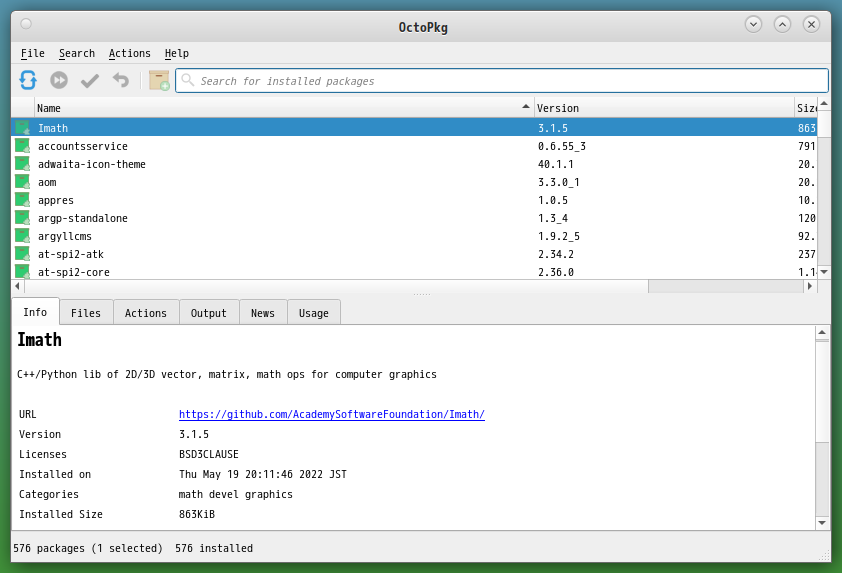Screen dimensions: 842x573
Task: Click the aom package status icon
Action: click(x=23, y=182)
